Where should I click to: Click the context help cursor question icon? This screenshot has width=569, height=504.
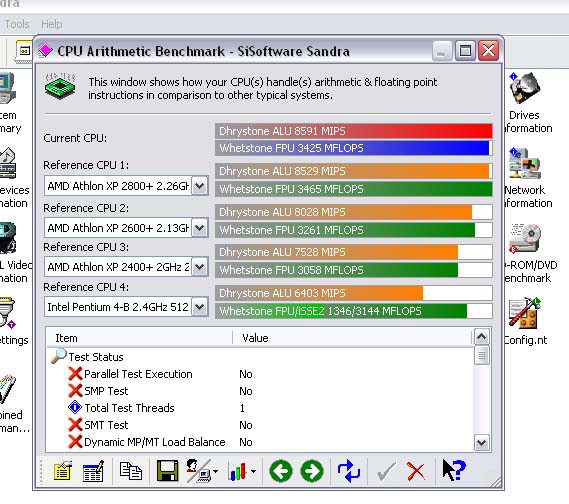coord(454,470)
